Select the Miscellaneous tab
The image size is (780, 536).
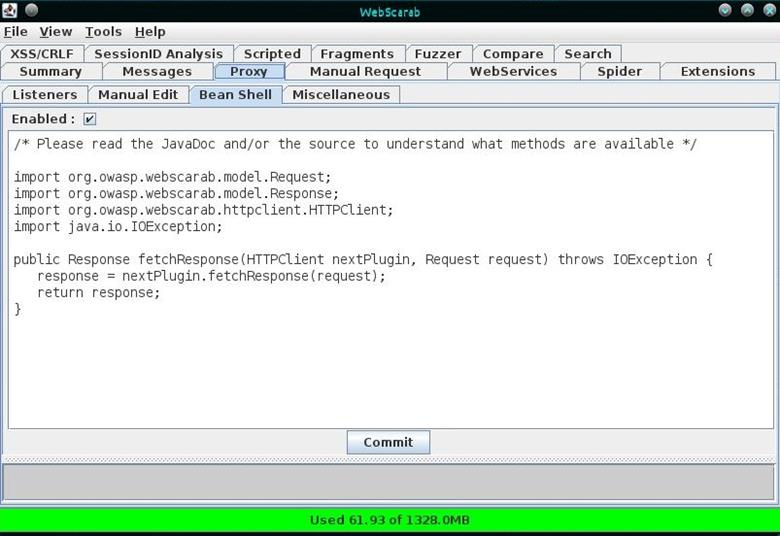point(341,94)
